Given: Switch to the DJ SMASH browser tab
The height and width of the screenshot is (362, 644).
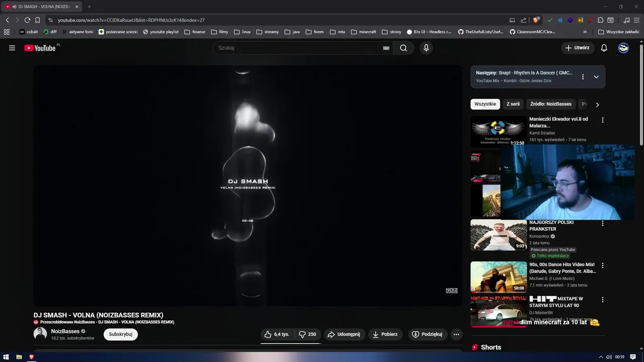Looking at the screenshot, I should tap(41, 7).
